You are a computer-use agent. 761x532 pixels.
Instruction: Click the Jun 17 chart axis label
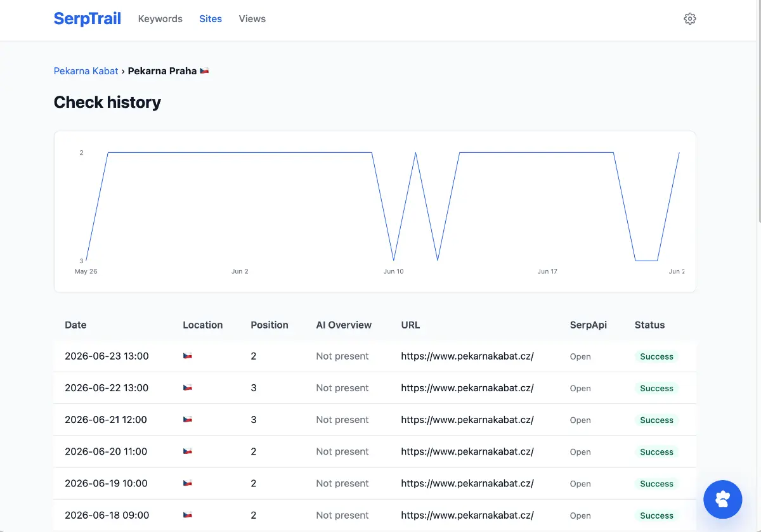point(547,271)
